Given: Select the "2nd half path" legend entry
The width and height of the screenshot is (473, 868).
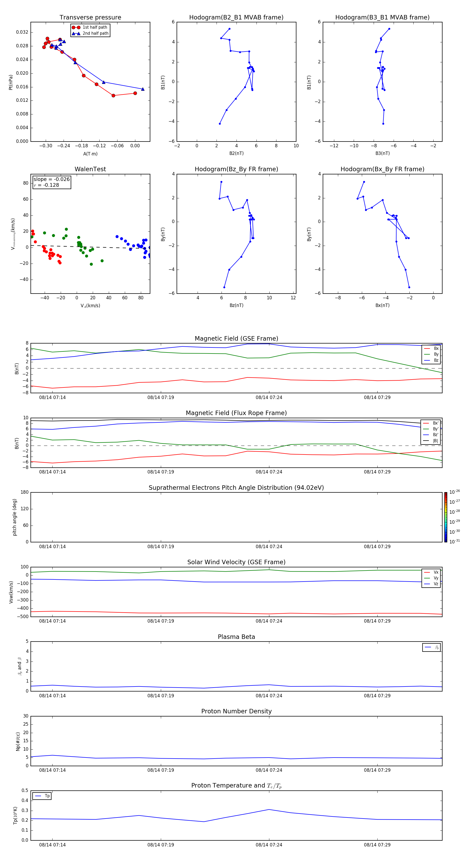Looking at the screenshot, I should [x=90, y=33].
